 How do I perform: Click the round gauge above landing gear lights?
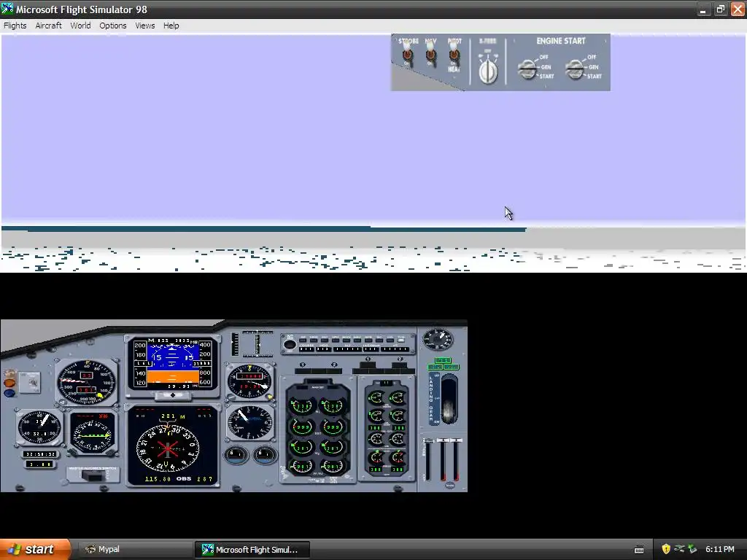pyautogui.click(x=438, y=339)
